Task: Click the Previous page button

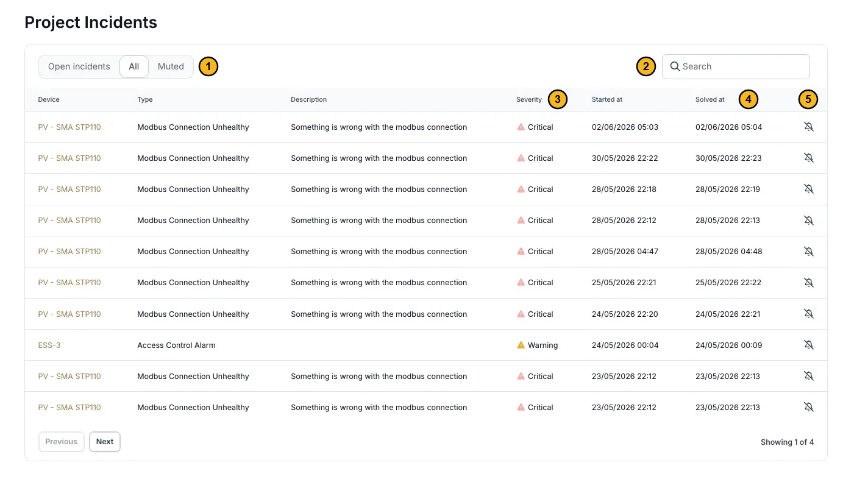Action: point(62,442)
